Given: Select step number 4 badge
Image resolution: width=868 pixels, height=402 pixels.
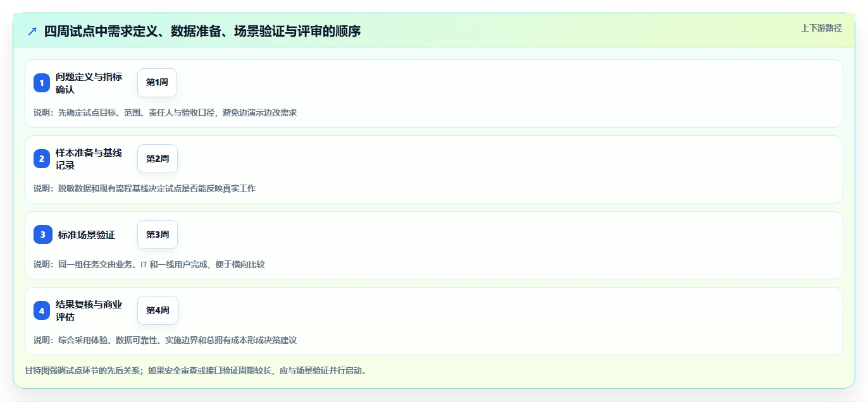Looking at the screenshot, I should (42, 310).
